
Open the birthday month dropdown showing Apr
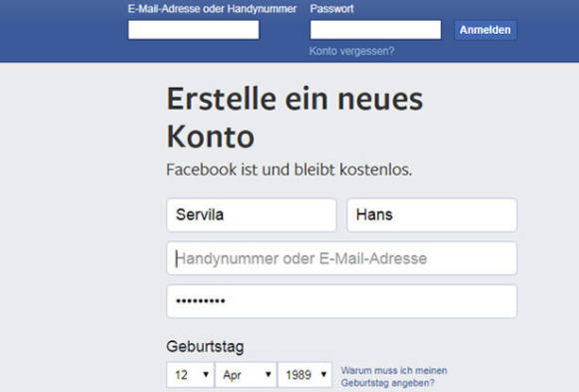[x=246, y=375]
